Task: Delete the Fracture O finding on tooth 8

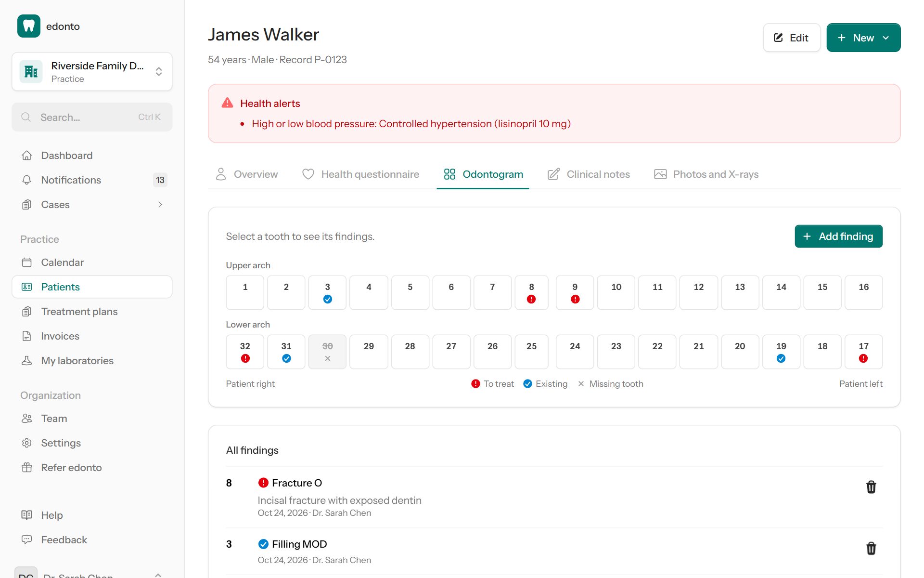Action: [871, 487]
